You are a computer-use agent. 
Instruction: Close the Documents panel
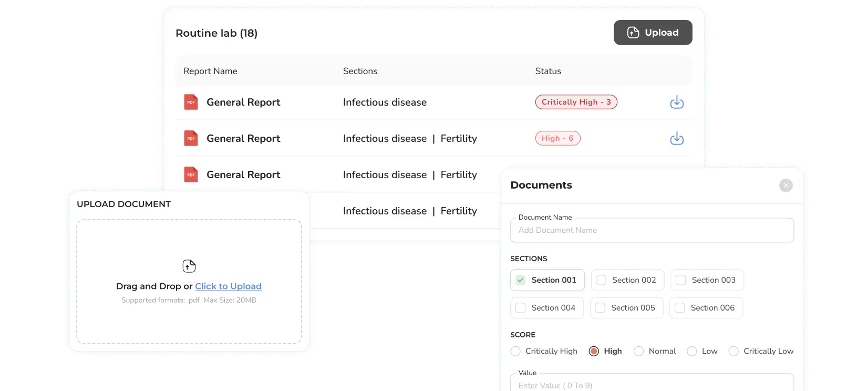786,185
